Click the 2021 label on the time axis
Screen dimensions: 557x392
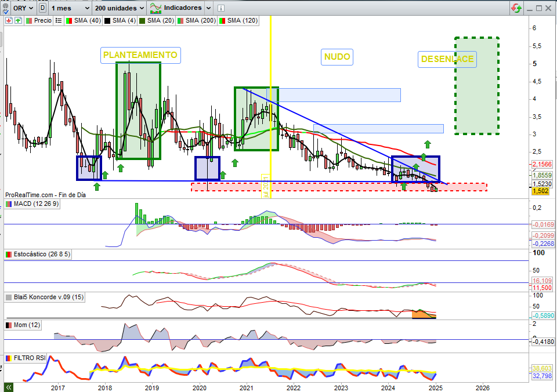(246, 388)
